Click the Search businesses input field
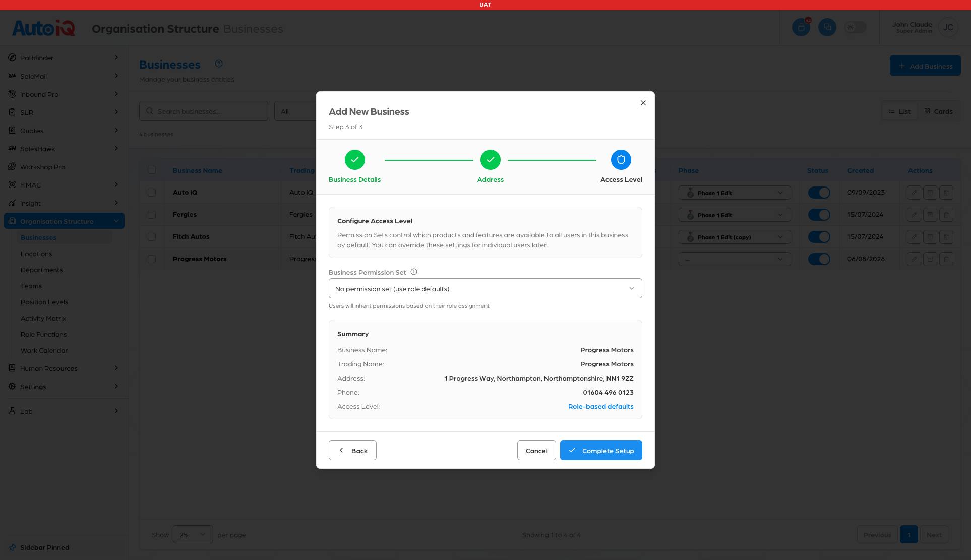 [204, 111]
